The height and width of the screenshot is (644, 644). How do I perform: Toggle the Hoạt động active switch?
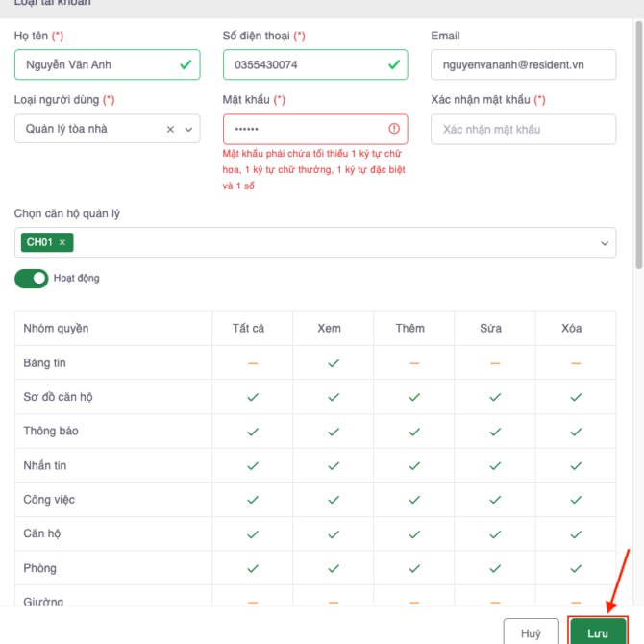tap(32, 279)
